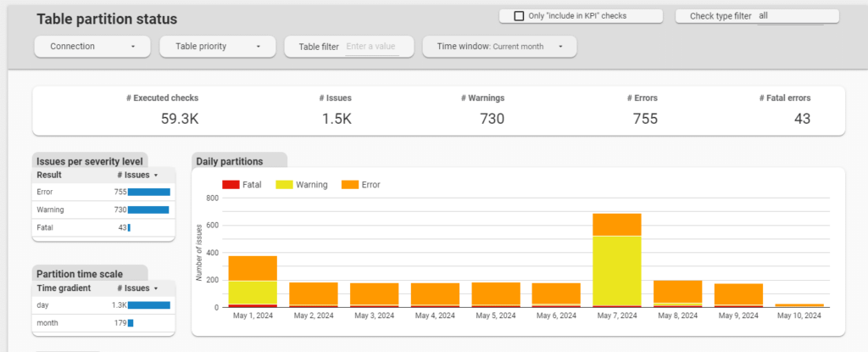Click the # Executed checks label
The image size is (868, 352).
coord(162,98)
